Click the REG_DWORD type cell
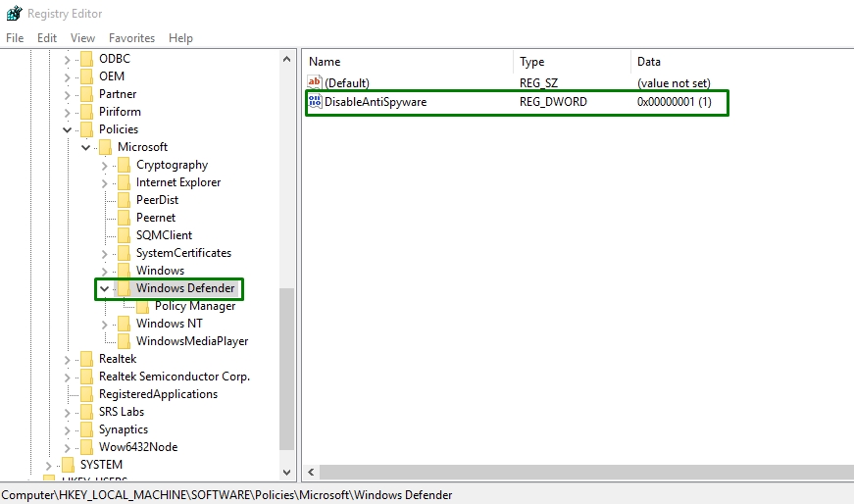Image resolution: width=854 pixels, height=504 pixels. 553,102
